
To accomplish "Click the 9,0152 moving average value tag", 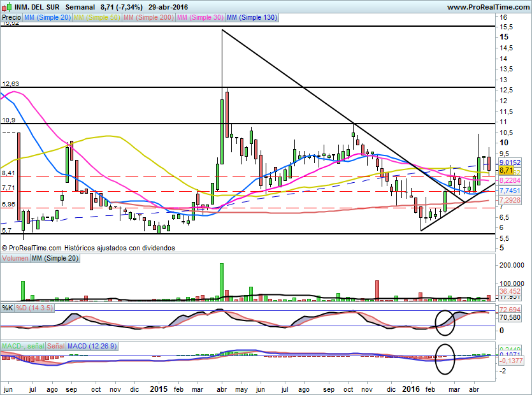I will click(x=510, y=163).
